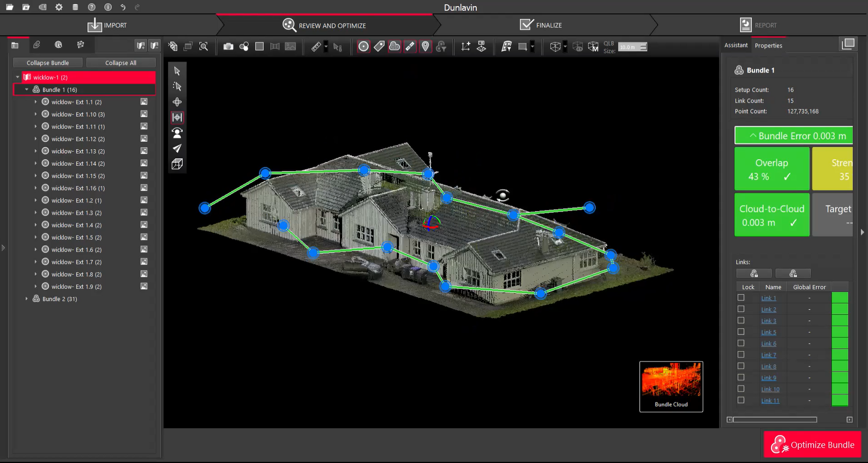
Task: Select the paper plane fly tool
Action: coord(177,148)
